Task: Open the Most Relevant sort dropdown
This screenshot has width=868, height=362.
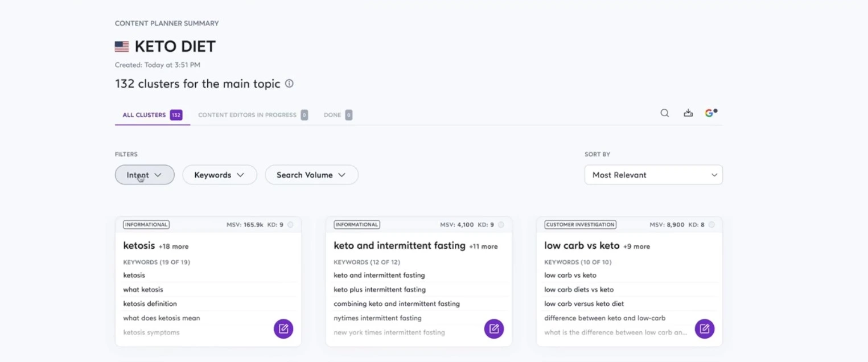Action: tap(653, 175)
